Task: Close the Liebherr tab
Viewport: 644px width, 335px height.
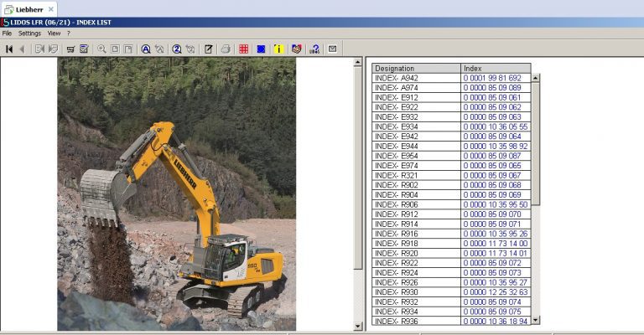Action: [x=51, y=9]
